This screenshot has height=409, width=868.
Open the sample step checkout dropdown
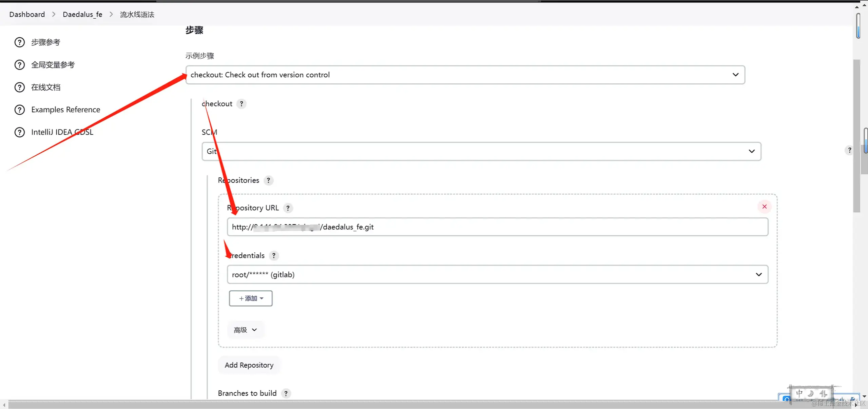[465, 75]
